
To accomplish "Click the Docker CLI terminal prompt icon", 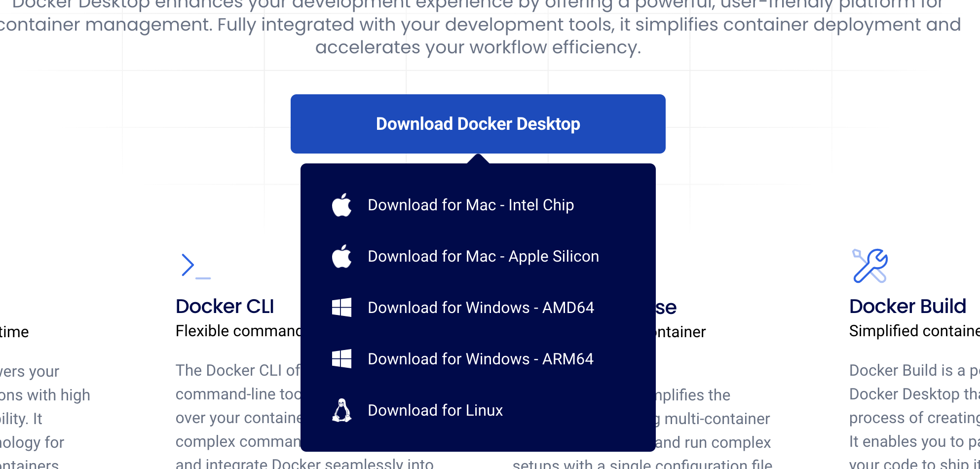I will coord(195,266).
